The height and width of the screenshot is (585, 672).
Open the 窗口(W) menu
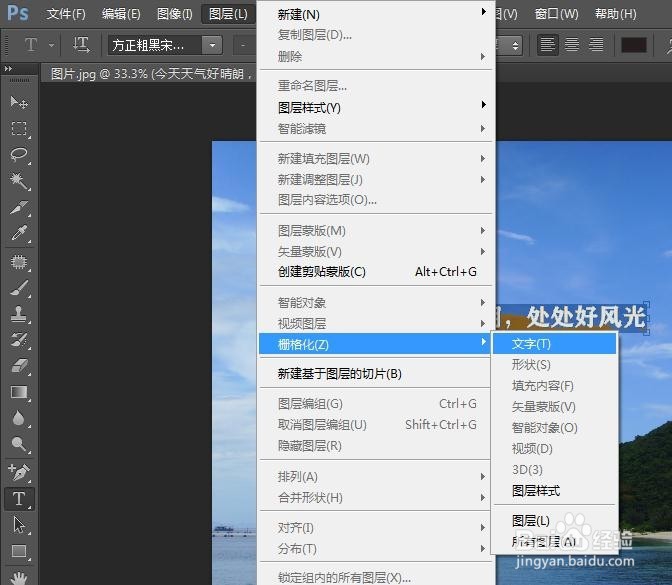(x=557, y=14)
